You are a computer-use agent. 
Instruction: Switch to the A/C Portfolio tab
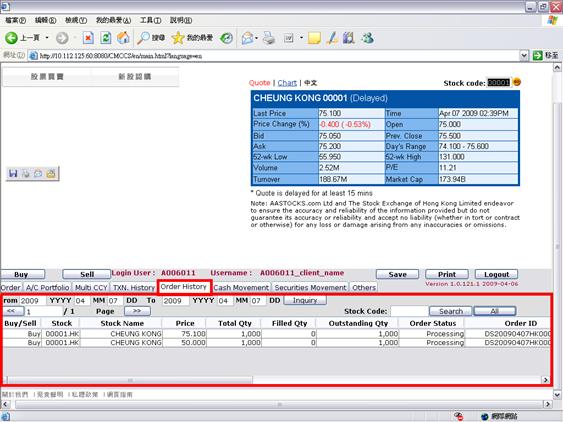(x=47, y=288)
